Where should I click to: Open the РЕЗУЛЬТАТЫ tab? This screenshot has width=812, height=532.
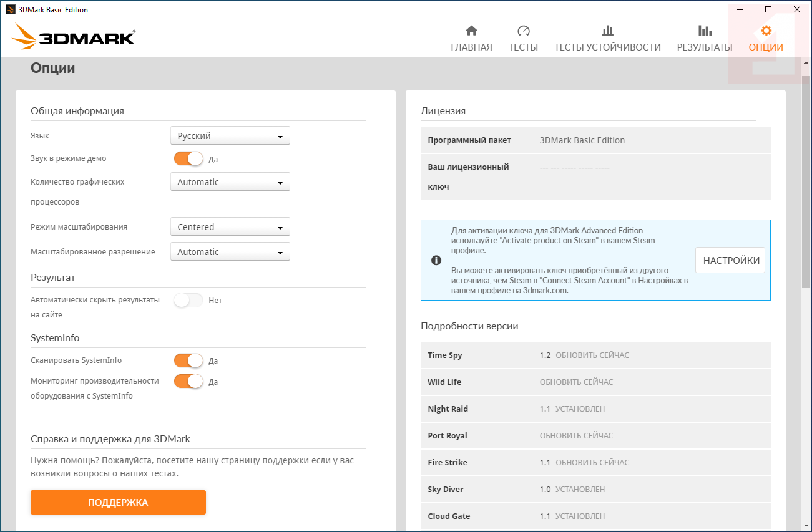(705, 47)
